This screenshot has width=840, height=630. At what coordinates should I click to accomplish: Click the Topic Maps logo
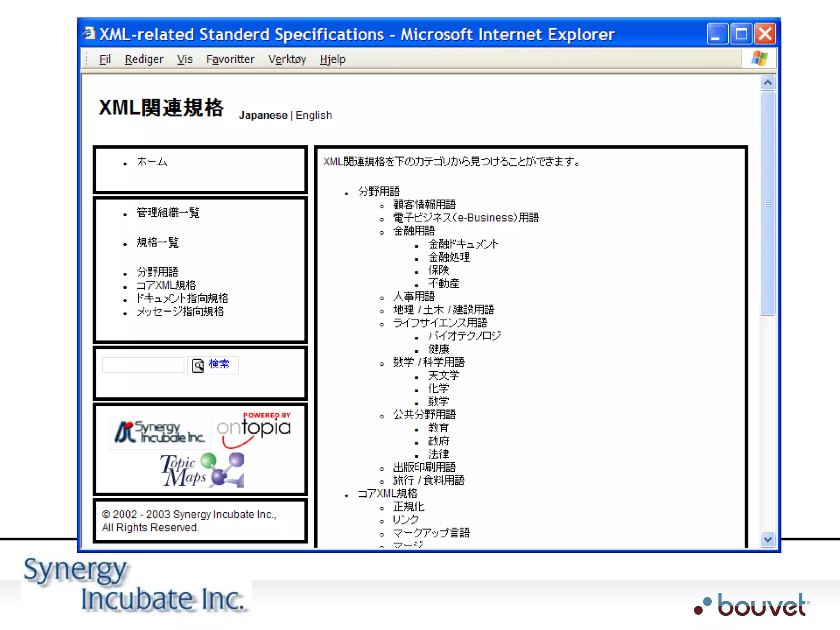(x=202, y=470)
